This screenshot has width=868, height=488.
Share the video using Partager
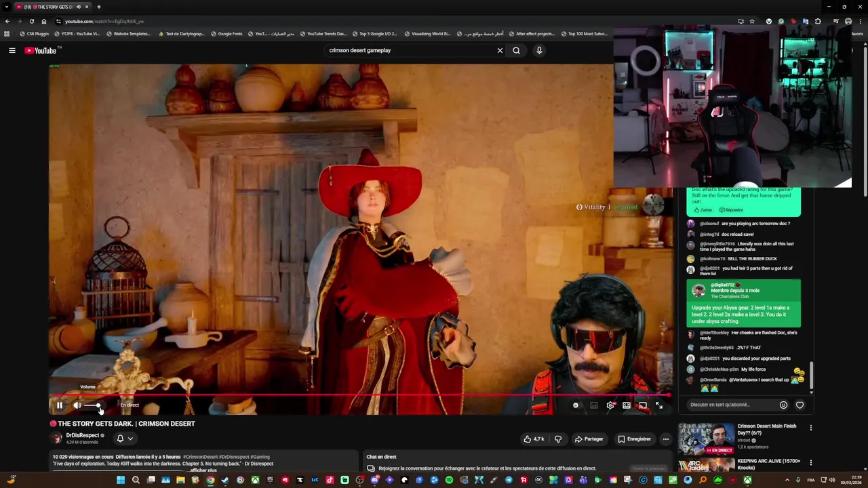point(589,439)
